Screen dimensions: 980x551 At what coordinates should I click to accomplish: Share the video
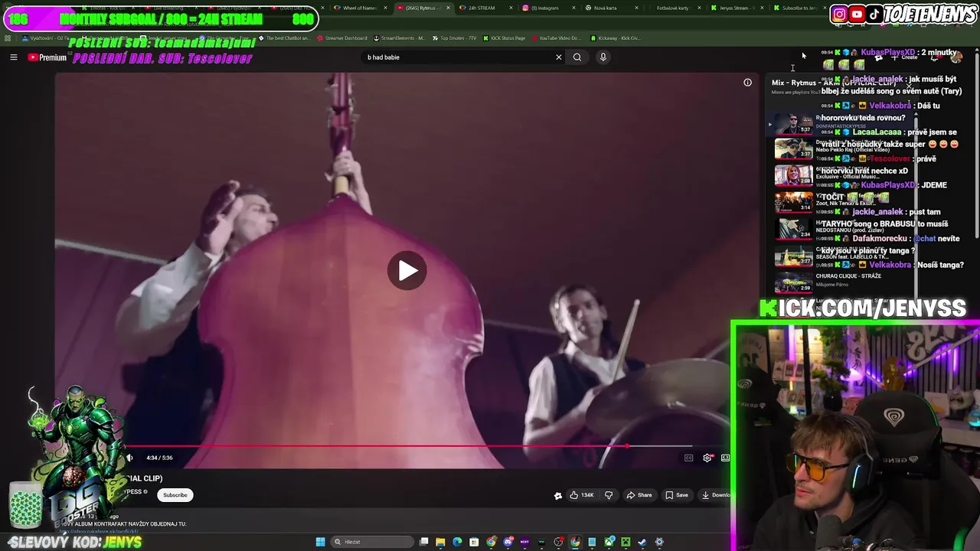click(639, 495)
